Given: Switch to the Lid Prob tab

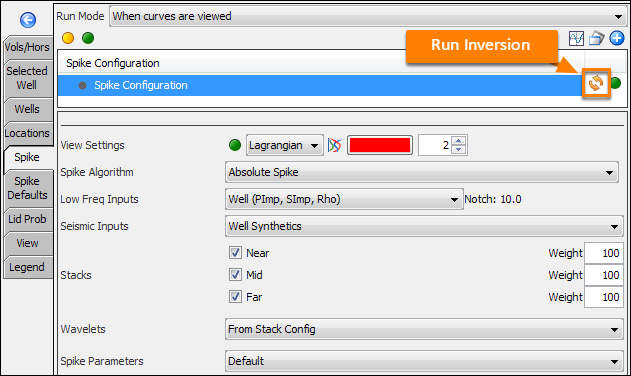Looking at the screenshot, I should 28,219.
